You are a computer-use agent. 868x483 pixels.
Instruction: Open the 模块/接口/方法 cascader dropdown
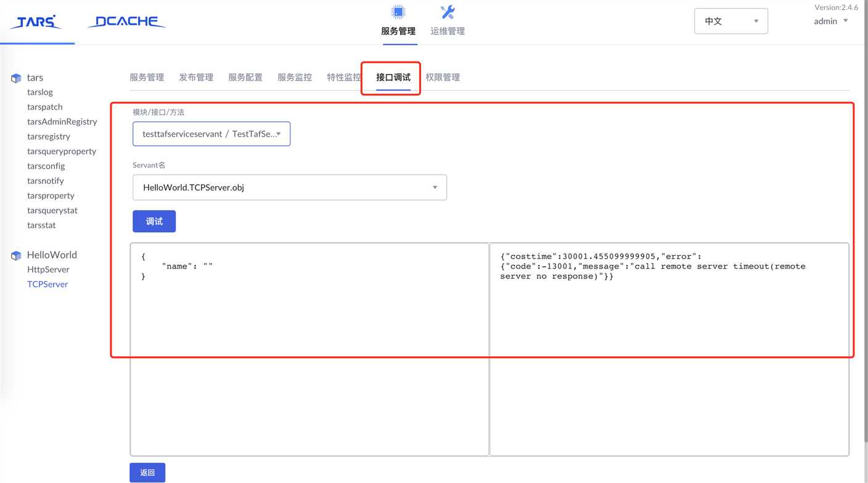(x=211, y=134)
